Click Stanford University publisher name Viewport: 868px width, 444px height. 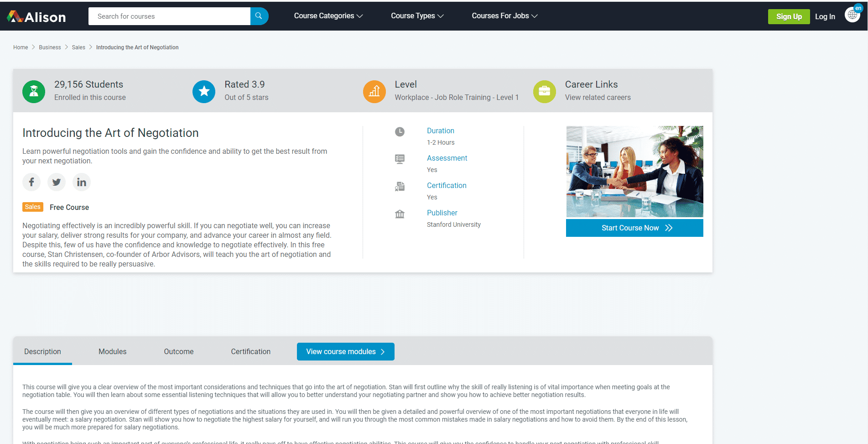click(x=454, y=225)
